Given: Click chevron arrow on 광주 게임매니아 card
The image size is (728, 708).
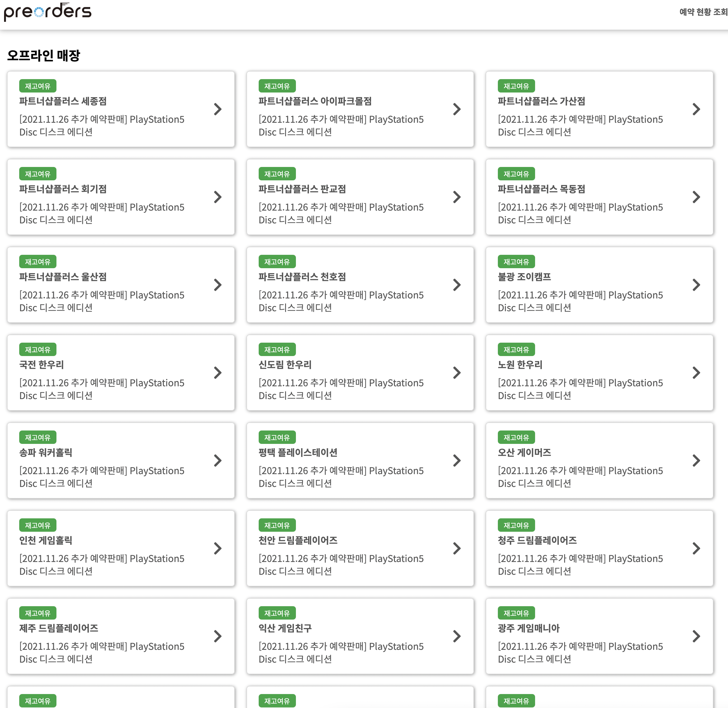Looking at the screenshot, I should (696, 636).
